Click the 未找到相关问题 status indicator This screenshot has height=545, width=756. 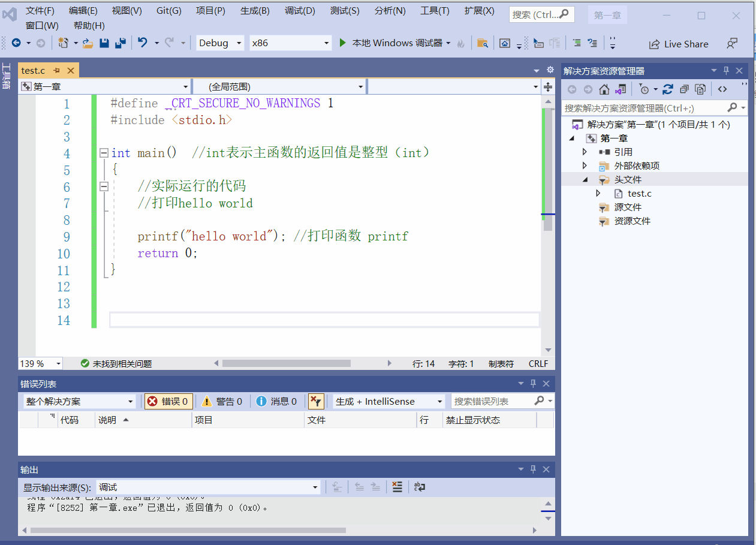pyautogui.click(x=116, y=364)
